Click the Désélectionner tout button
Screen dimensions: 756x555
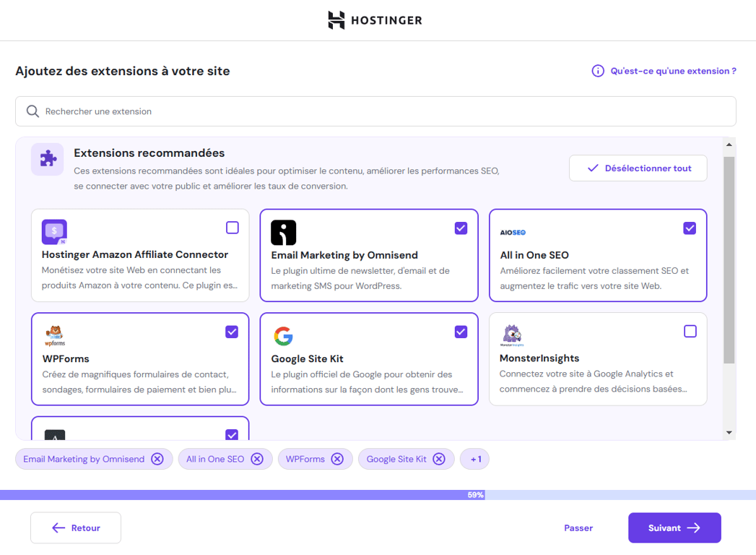[638, 168]
